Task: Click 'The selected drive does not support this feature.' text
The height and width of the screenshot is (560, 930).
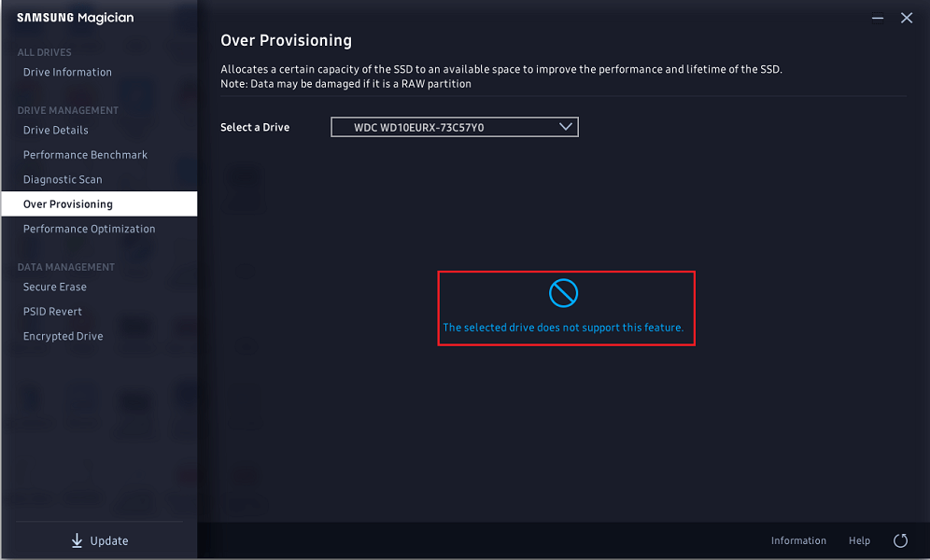Action: point(563,328)
